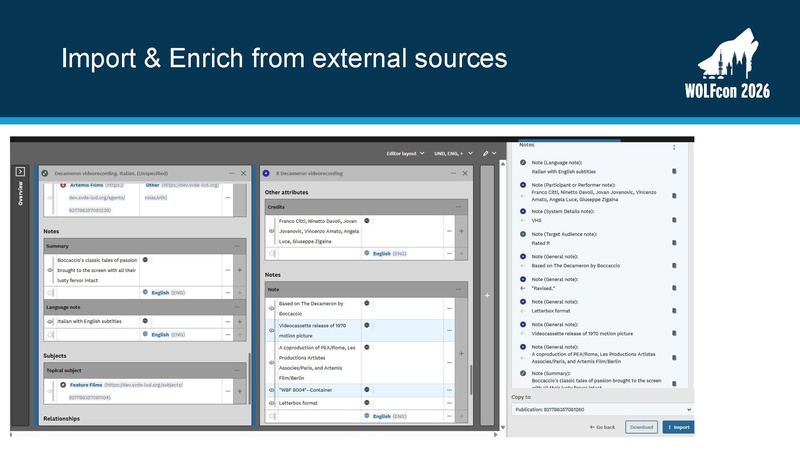Click status icon of Participant or Performer note
The image size is (800, 450).
click(x=523, y=185)
